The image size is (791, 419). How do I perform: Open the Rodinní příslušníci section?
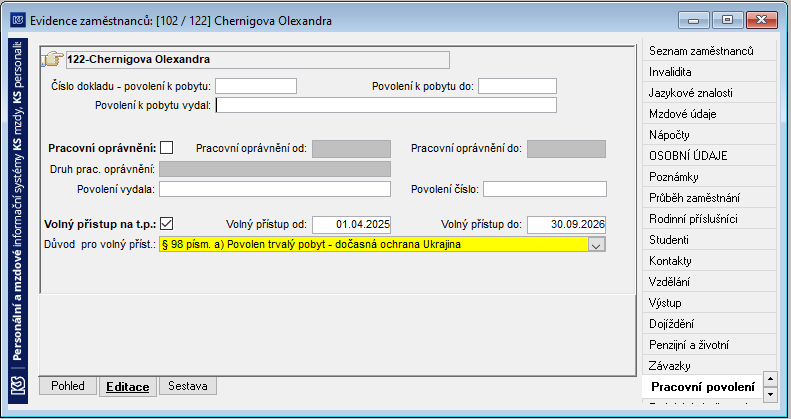[709, 219]
